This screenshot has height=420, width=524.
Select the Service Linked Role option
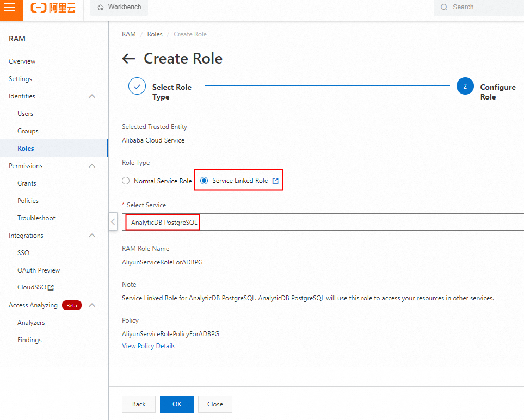click(x=204, y=181)
